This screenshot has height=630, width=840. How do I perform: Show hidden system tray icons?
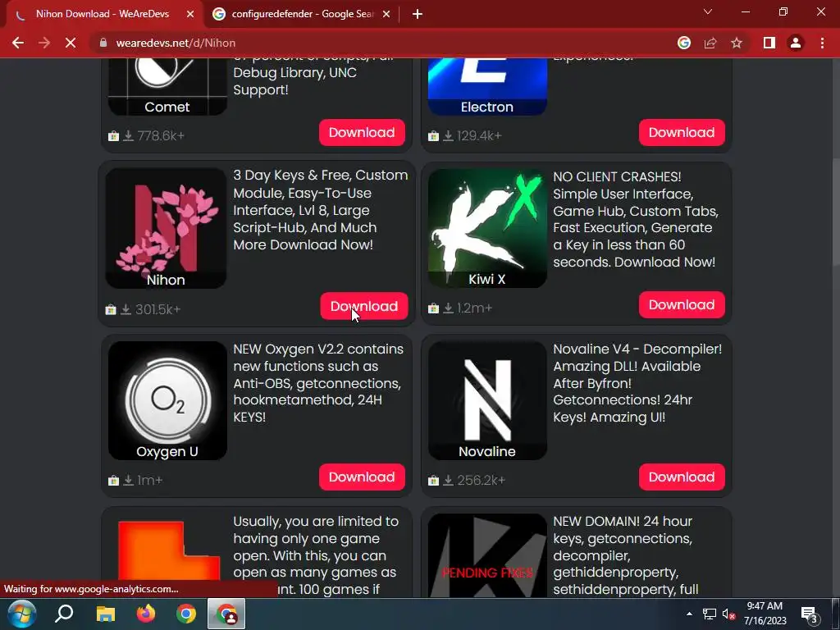click(x=689, y=614)
